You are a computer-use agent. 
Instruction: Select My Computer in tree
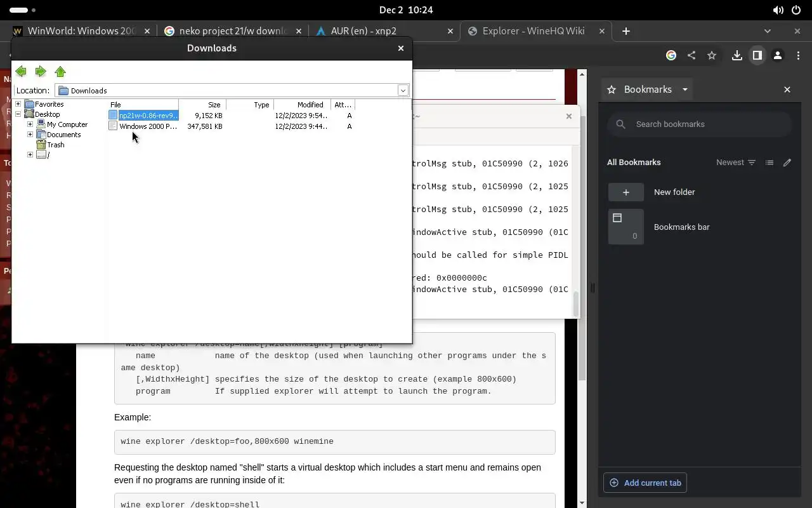pos(67,124)
